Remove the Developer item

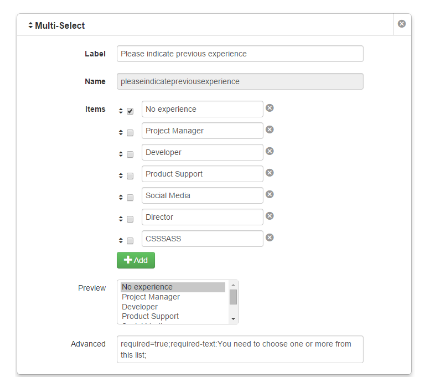click(270, 151)
